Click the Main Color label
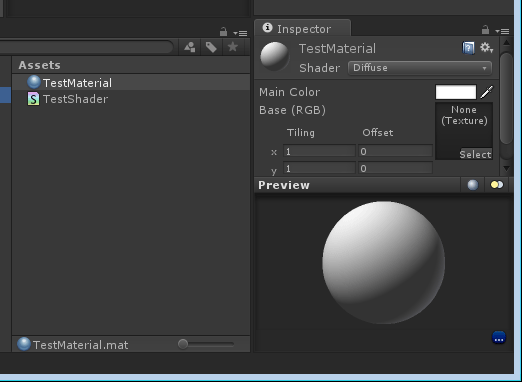This screenshot has height=382, width=522. pyautogui.click(x=289, y=92)
